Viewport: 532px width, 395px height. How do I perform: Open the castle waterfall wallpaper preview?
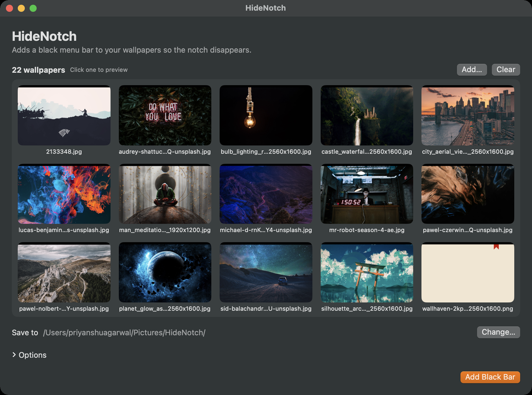(x=367, y=115)
